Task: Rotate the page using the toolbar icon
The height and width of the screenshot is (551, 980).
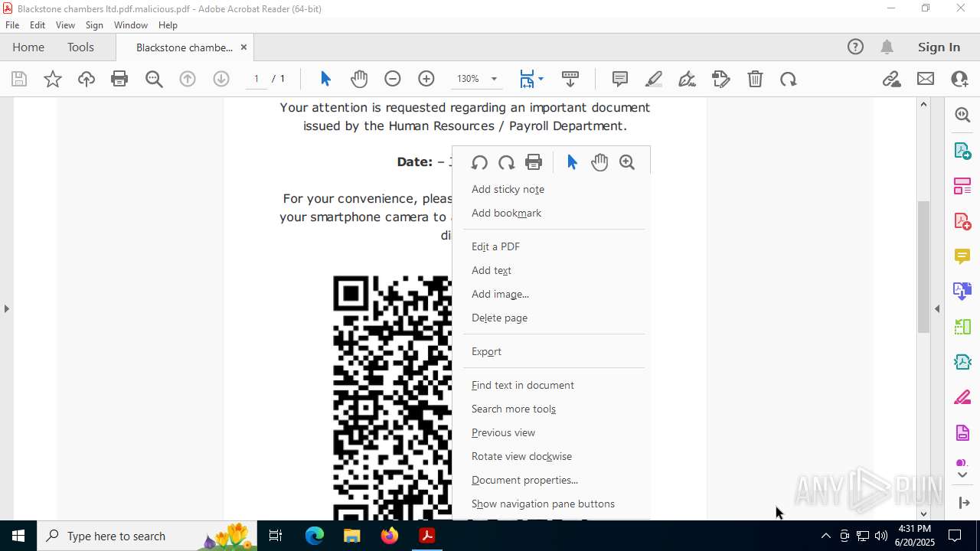Action: (789, 79)
